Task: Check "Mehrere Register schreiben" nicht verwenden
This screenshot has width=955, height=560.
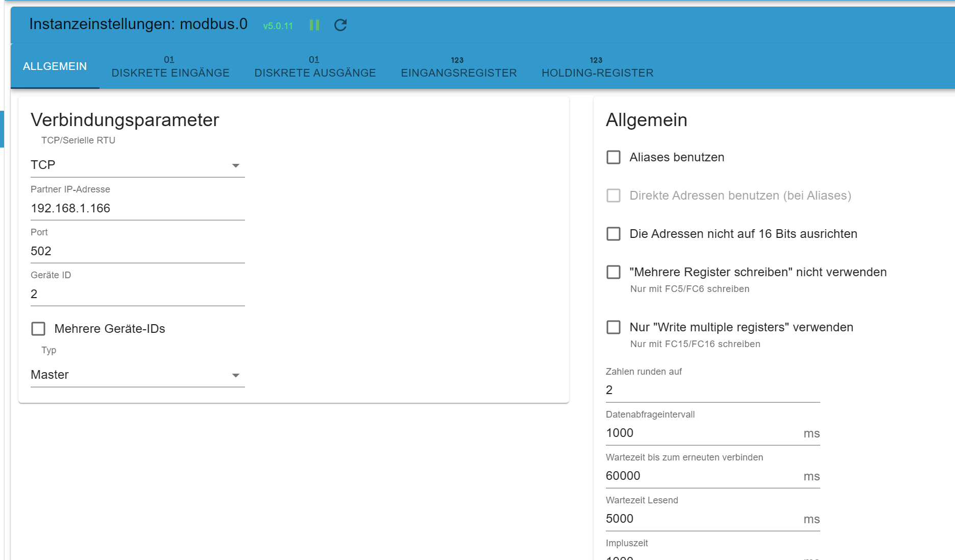Action: click(x=614, y=272)
